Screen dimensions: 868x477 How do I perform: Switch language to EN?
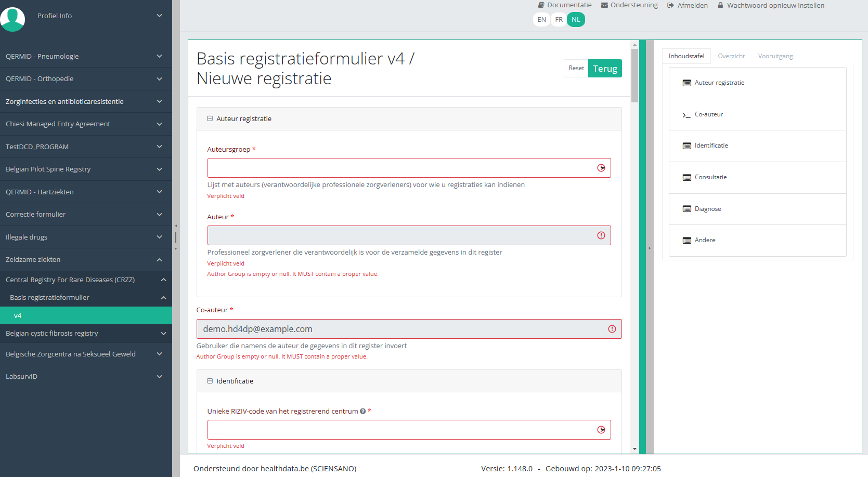[541, 20]
